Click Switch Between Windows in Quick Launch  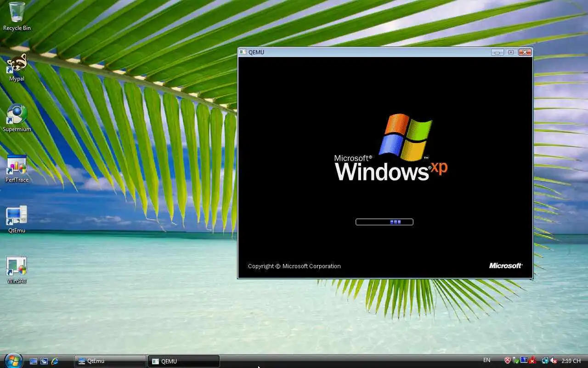(44, 361)
